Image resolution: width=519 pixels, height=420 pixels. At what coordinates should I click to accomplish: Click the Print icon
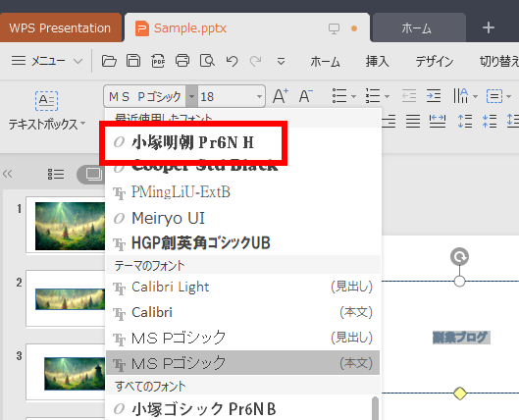[x=182, y=61]
